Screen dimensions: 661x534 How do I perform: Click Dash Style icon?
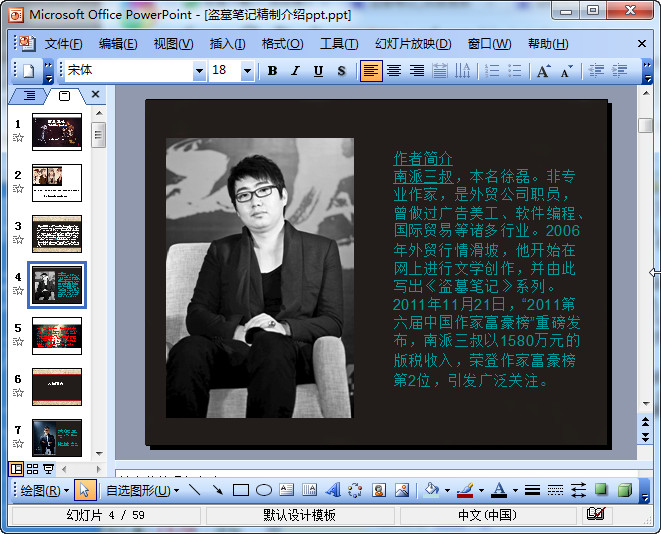click(x=555, y=490)
